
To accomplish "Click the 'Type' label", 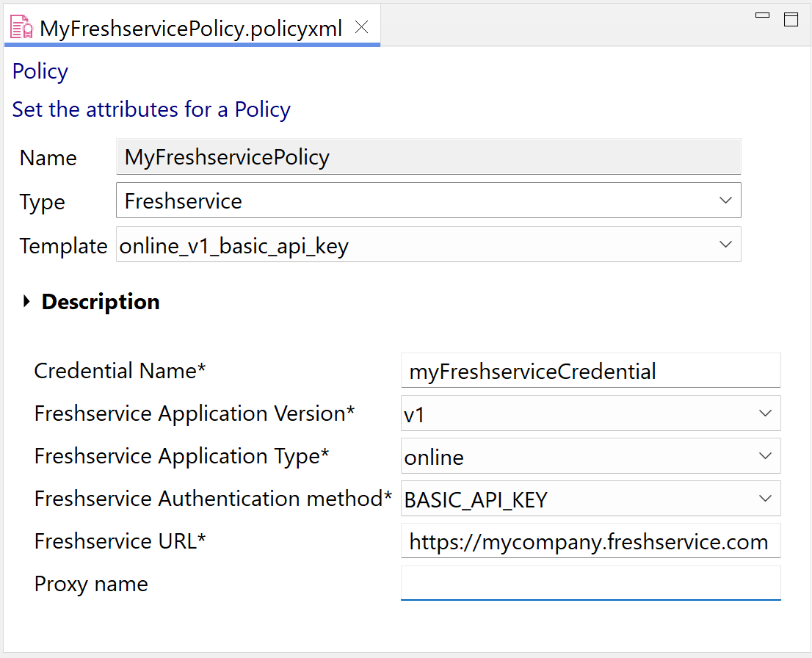I will 42,202.
